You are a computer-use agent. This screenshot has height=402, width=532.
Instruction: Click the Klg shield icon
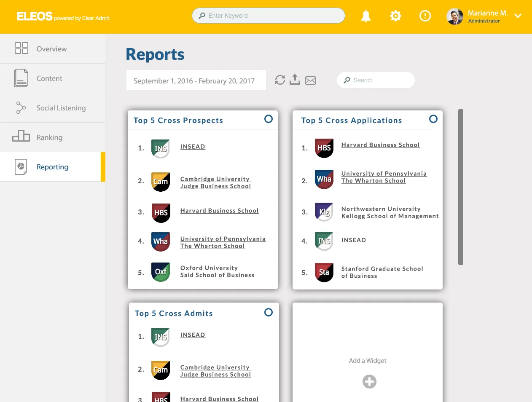click(x=324, y=212)
